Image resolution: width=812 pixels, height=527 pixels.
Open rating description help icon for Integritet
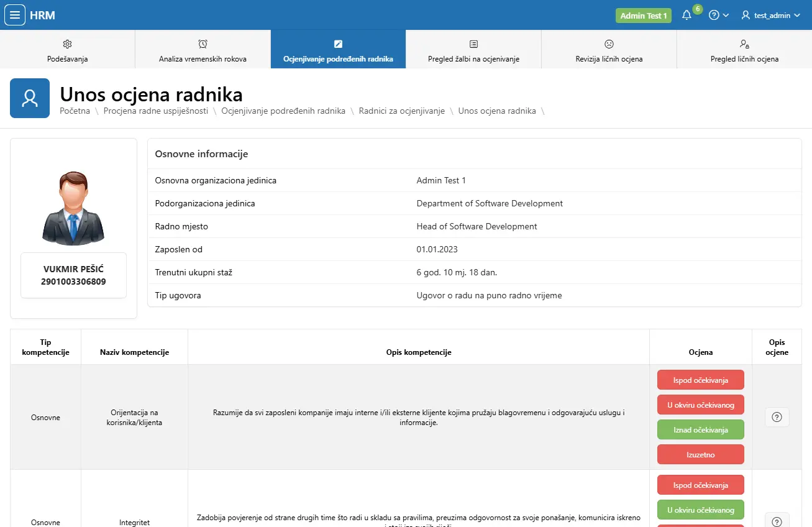pyautogui.click(x=777, y=521)
